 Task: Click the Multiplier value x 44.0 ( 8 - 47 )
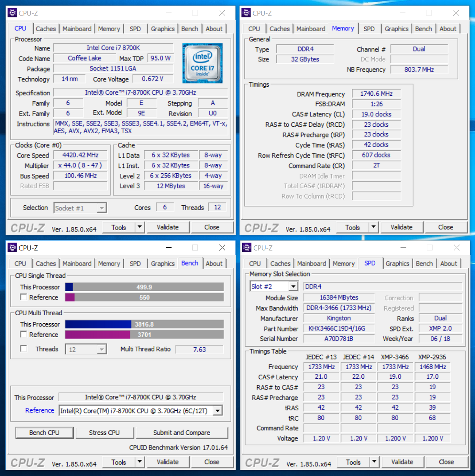pyautogui.click(x=80, y=165)
